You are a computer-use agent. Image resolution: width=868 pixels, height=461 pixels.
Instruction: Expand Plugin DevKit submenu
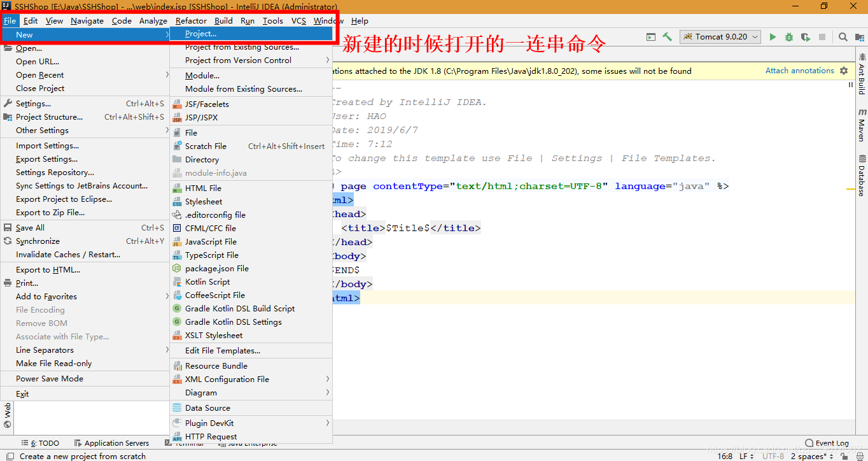[x=251, y=423]
